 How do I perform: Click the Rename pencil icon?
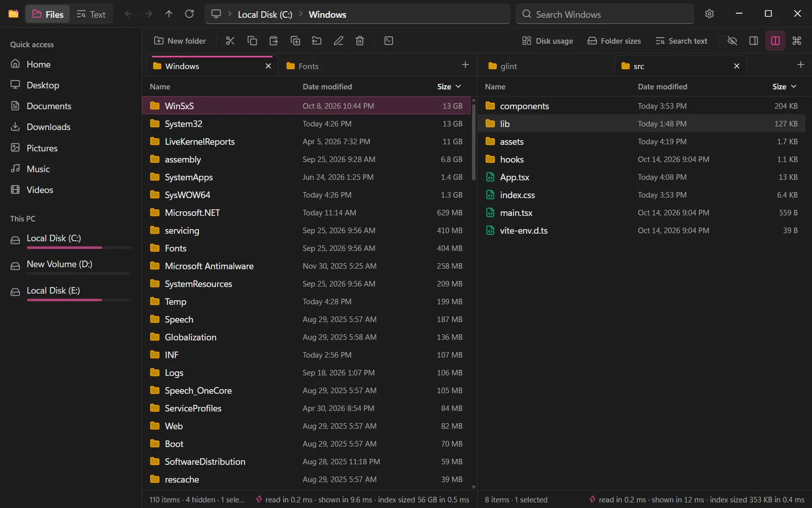tap(339, 41)
